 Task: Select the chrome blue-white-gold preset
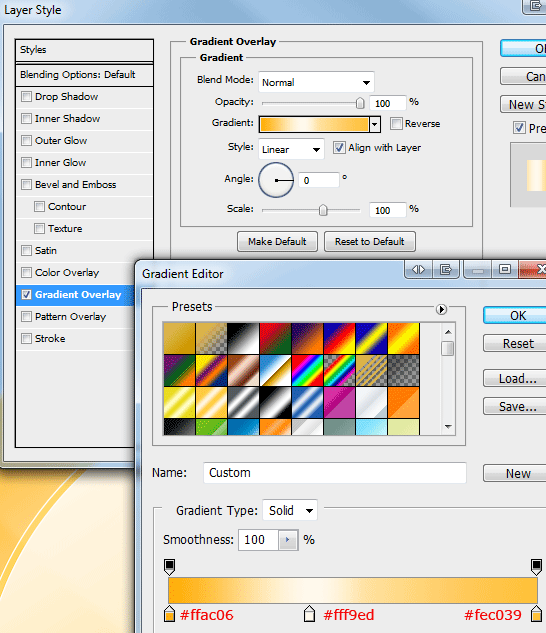275,371
